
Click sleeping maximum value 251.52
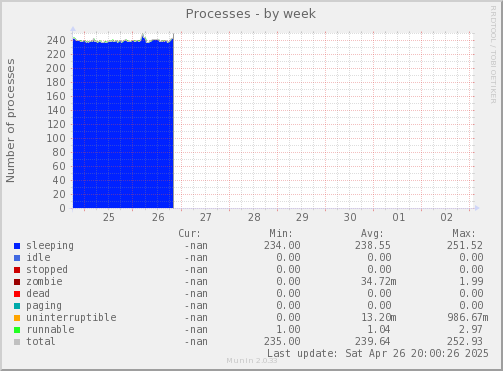tap(465, 246)
